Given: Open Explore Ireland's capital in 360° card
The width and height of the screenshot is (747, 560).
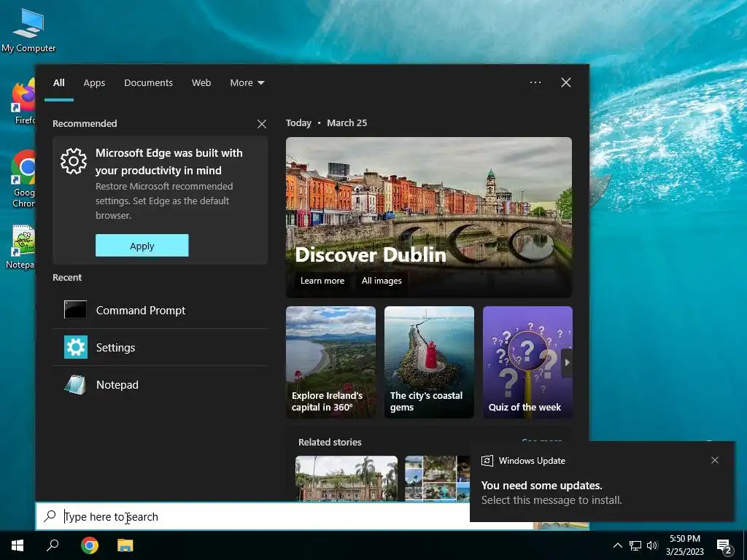Looking at the screenshot, I should [x=330, y=362].
